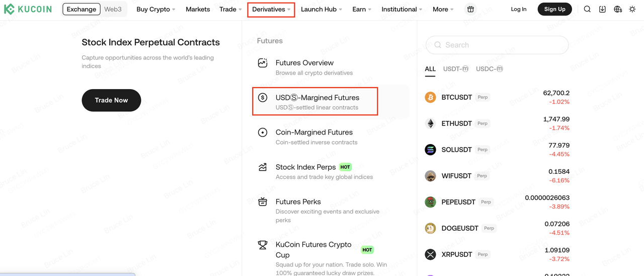644x276 pixels.
Task: Click the Log In link
Action: [x=519, y=9]
